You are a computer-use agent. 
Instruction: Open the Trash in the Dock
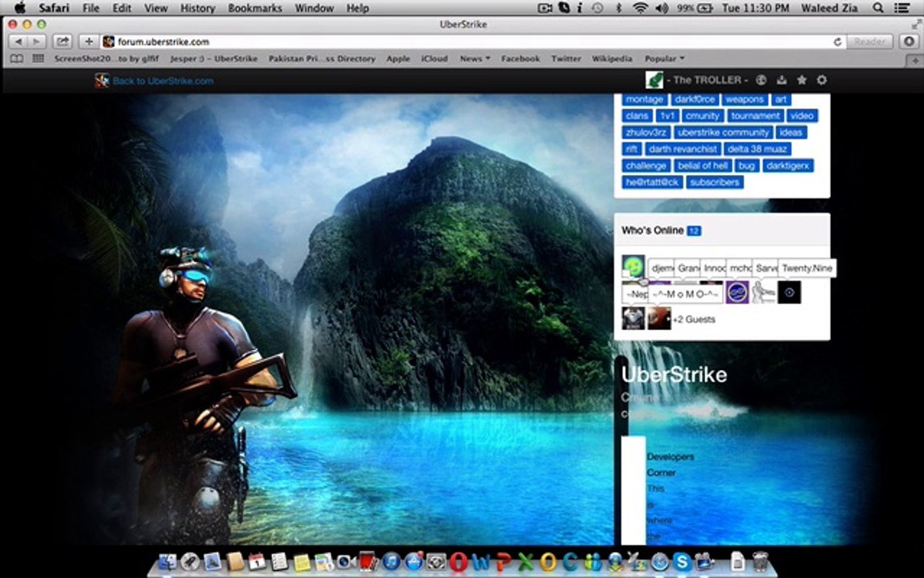tap(760, 561)
